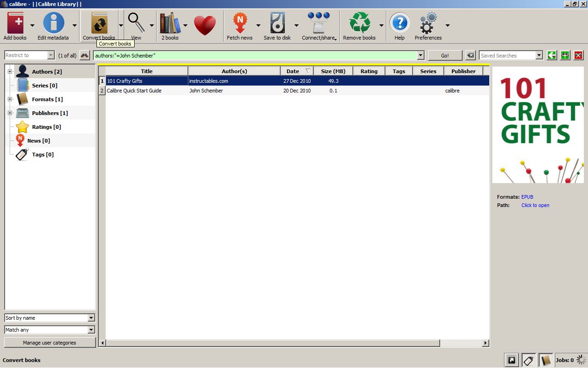Click the 101 Crafty Gifts cover thumbnail

coord(538,125)
